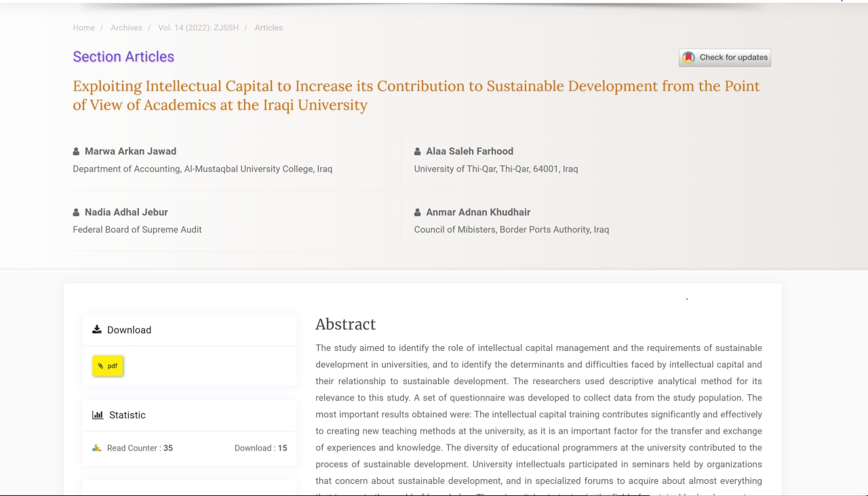
Task: Click the Crossmark bookmark icon in Check for updates
Action: click(688, 58)
